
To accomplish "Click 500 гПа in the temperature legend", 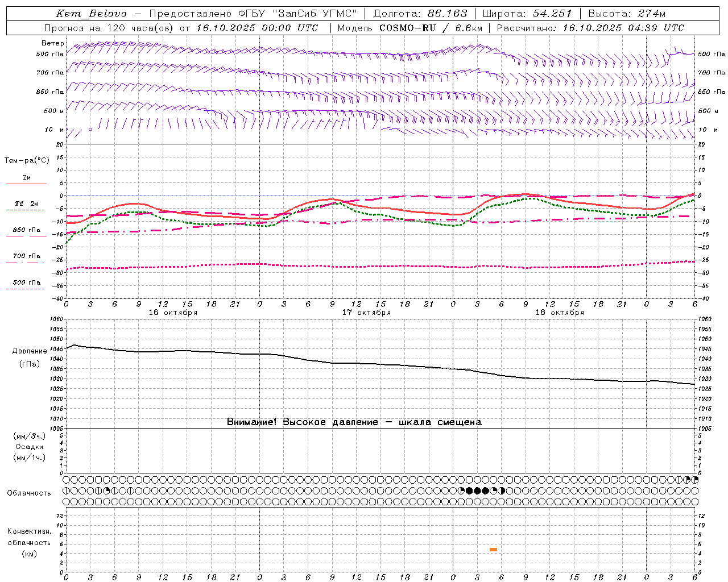I will (27, 282).
